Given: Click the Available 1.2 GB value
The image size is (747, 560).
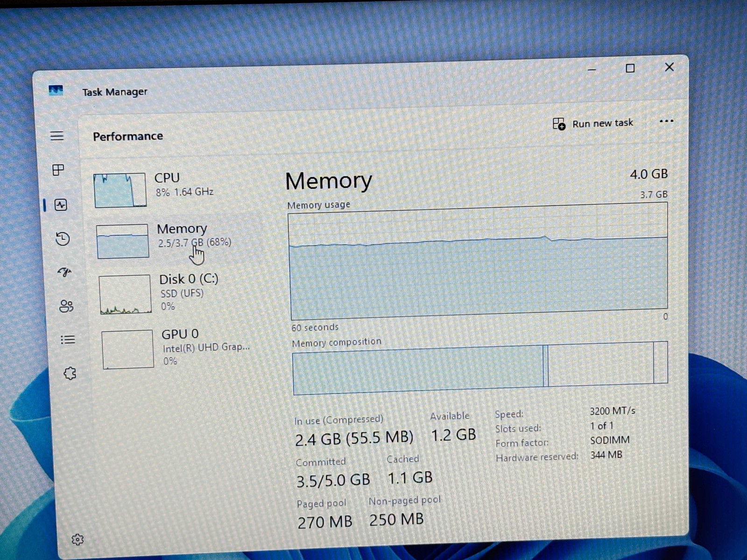Looking at the screenshot, I should pos(453,435).
